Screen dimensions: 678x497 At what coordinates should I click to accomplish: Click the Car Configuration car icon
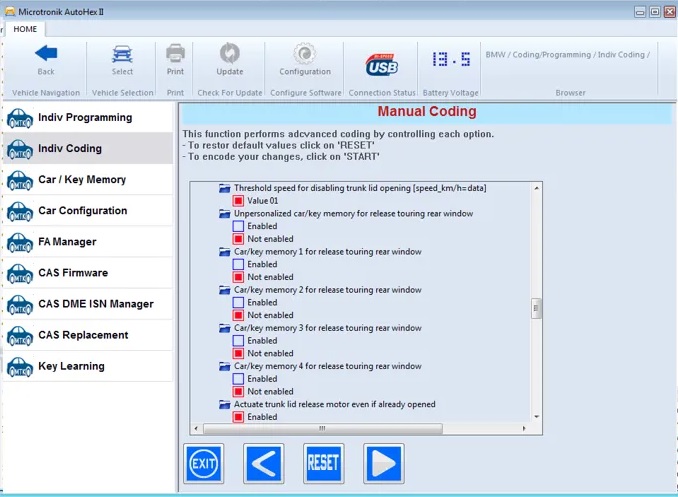(x=20, y=211)
